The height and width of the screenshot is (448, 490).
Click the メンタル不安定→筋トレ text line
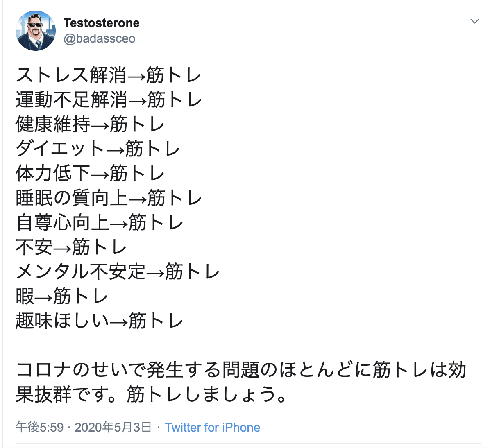point(118,272)
